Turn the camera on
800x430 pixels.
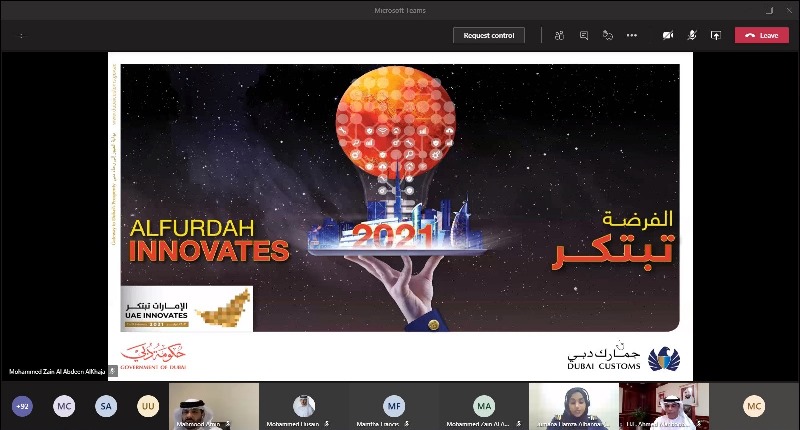pyautogui.click(x=668, y=35)
